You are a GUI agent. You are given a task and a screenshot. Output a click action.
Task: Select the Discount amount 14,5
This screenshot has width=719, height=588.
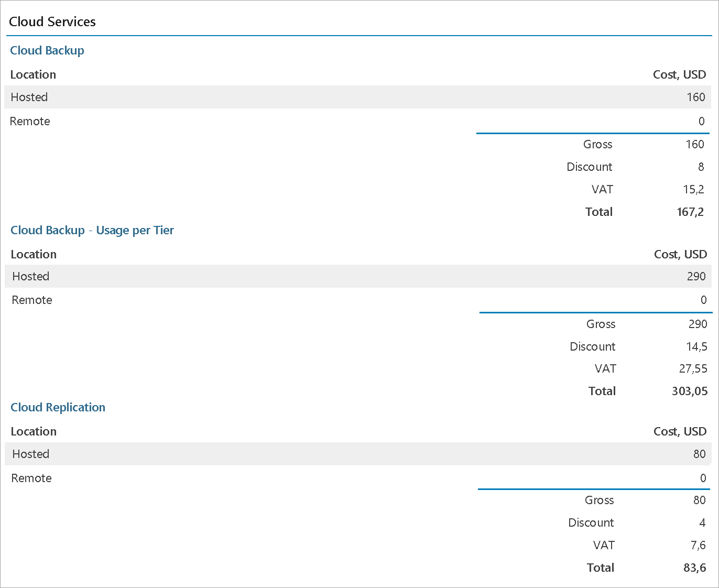point(697,346)
